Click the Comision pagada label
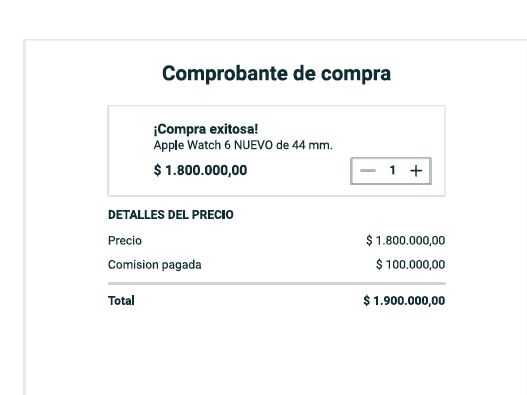This screenshot has height=395, width=527. (x=155, y=265)
